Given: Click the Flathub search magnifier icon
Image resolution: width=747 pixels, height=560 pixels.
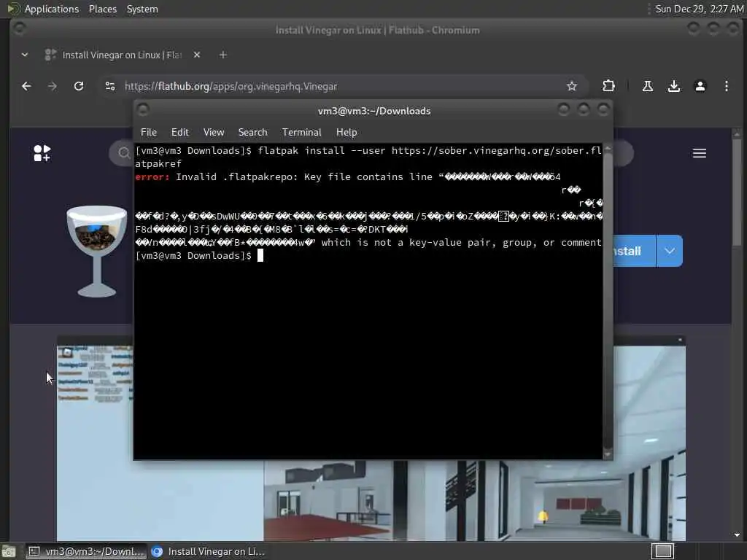Looking at the screenshot, I should [124, 153].
